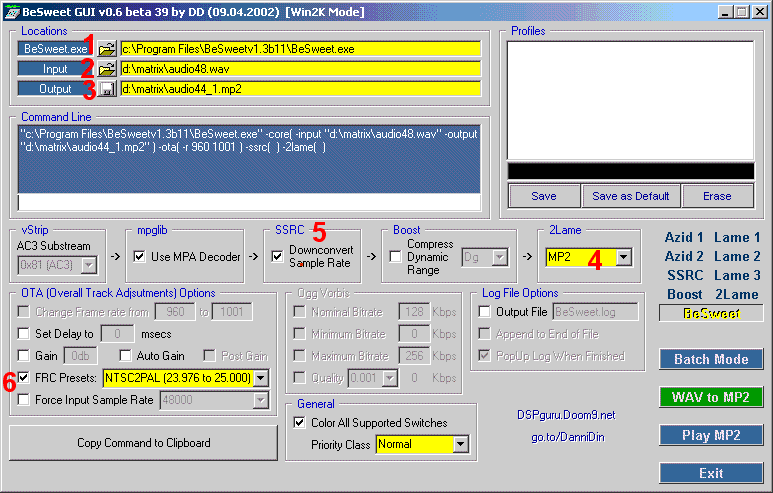
Task: Browse for the Input file
Action: point(106,69)
